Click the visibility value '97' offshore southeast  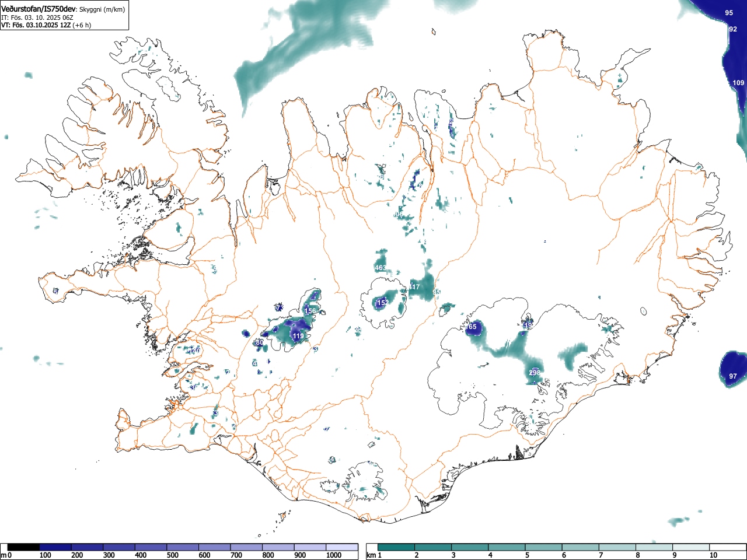tap(733, 376)
